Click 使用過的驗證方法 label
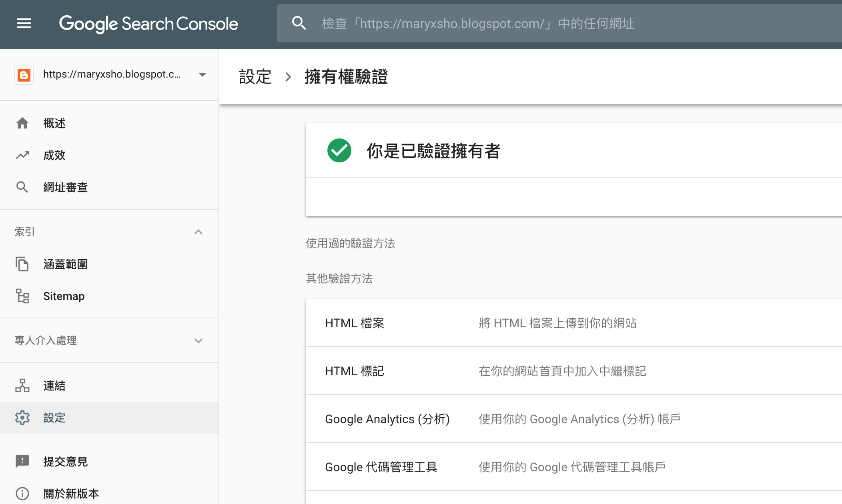This screenshot has width=842, height=504. point(351,243)
